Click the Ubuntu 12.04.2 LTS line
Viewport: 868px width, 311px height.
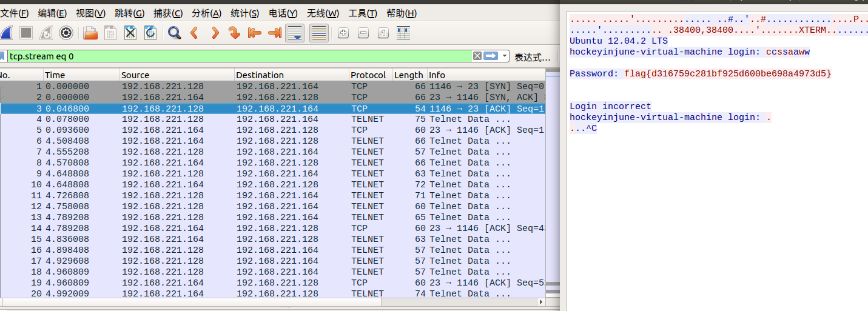pyautogui.click(x=619, y=41)
